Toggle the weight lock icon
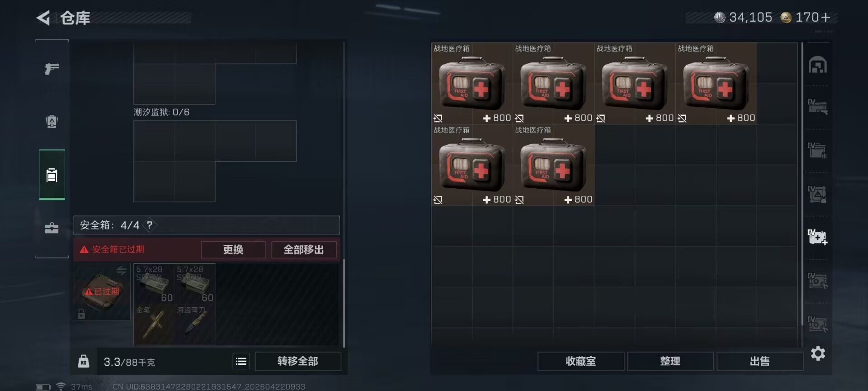The width and height of the screenshot is (868, 391). (x=84, y=361)
